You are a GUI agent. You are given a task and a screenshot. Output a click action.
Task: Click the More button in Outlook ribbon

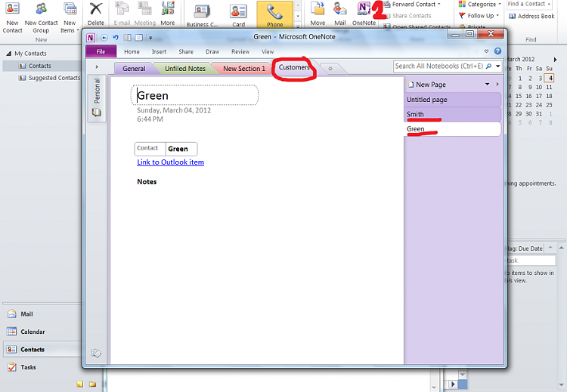[167, 14]
